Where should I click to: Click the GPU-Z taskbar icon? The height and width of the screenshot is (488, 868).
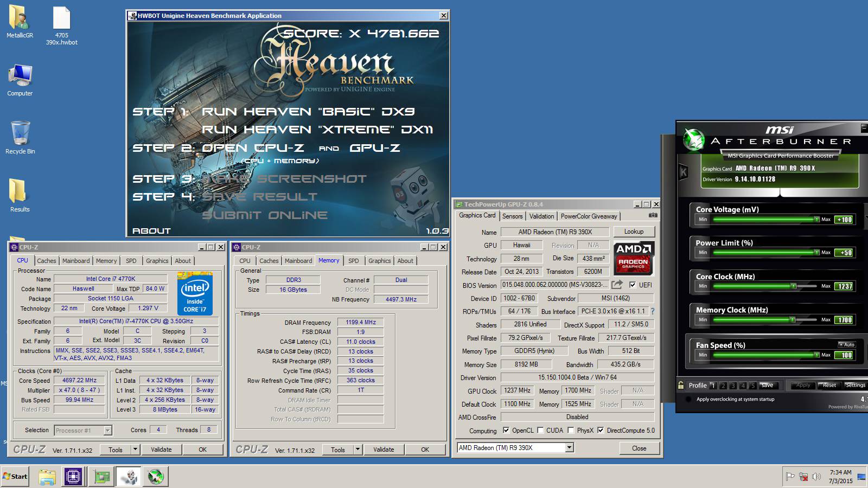(101, 477)
